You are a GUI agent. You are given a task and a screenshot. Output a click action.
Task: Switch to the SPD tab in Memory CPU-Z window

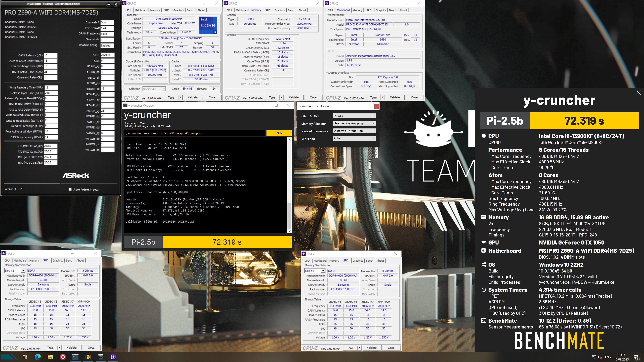[x=267, y=10]
